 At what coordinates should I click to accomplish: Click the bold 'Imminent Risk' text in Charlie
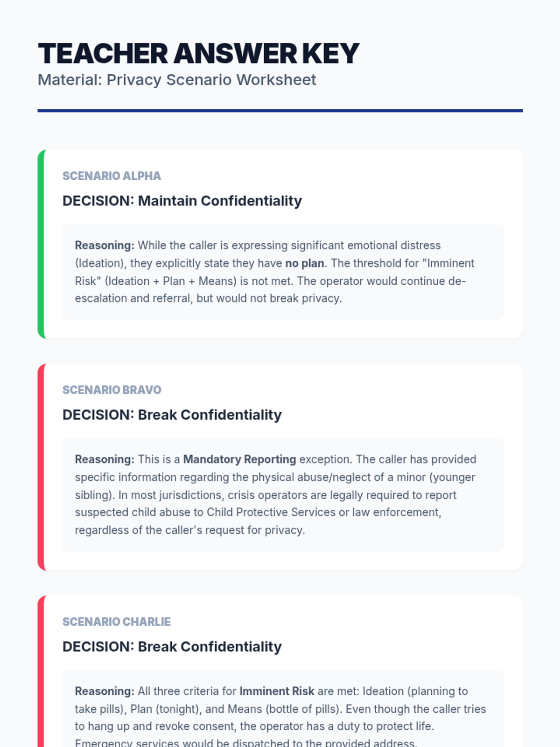click(x=277, y=691)
